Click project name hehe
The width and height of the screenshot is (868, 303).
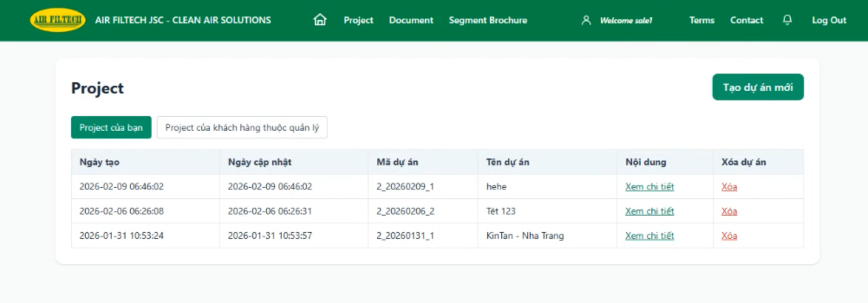click(x=496, y=187)
